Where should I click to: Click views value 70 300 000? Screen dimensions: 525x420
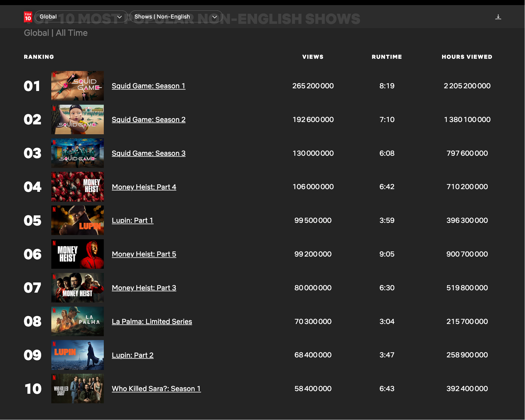(313, 322)
